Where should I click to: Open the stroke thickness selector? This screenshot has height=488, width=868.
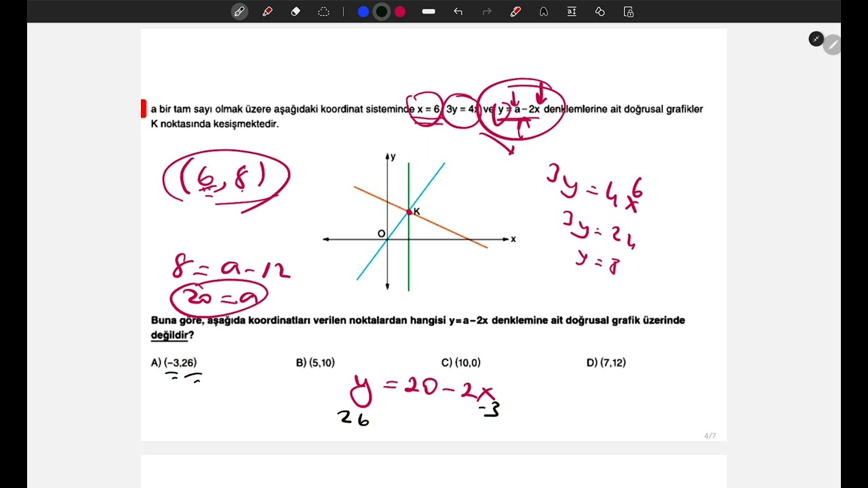tap(429, 12)
